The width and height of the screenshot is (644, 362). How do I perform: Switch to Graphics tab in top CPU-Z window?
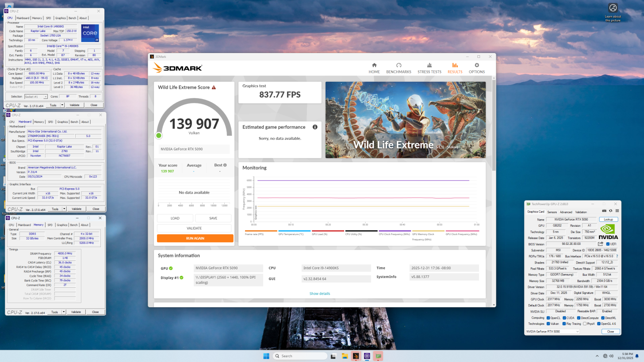[61, 18]
